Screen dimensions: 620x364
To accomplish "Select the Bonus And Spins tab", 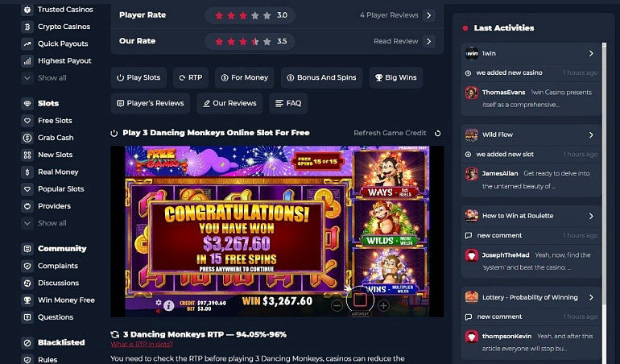I will 322,77.
